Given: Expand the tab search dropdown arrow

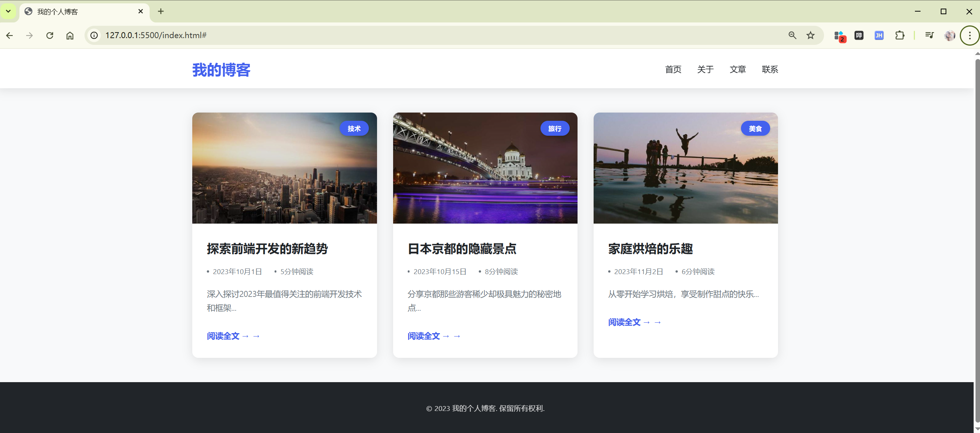Looking at the screenshot, I should click(8, 12).
